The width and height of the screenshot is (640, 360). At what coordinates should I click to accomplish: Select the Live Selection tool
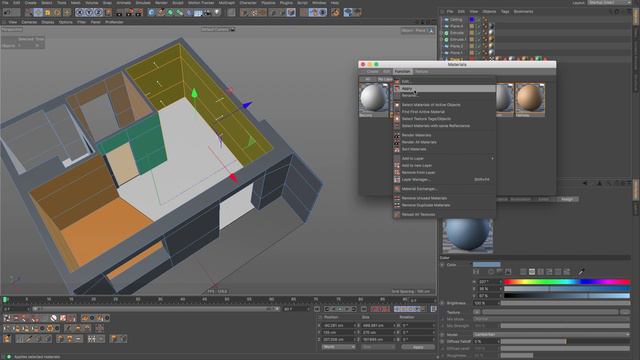point(29,13)
